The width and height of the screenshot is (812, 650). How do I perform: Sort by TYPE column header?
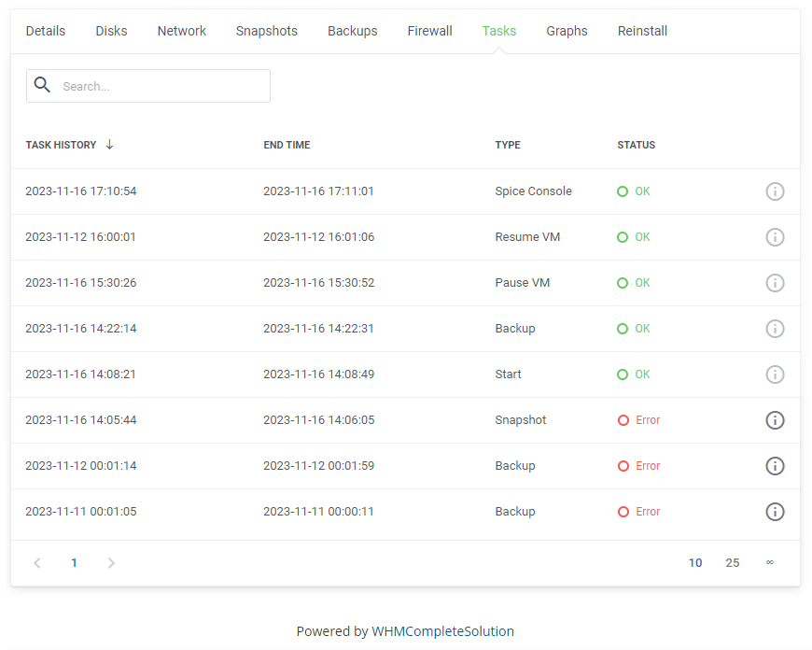tap(508, 145)
